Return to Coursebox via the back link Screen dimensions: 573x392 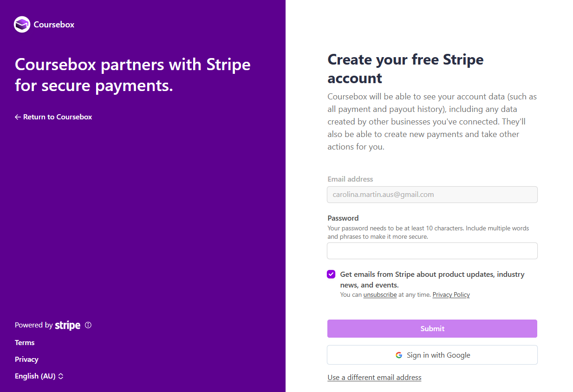pos(57,117)
